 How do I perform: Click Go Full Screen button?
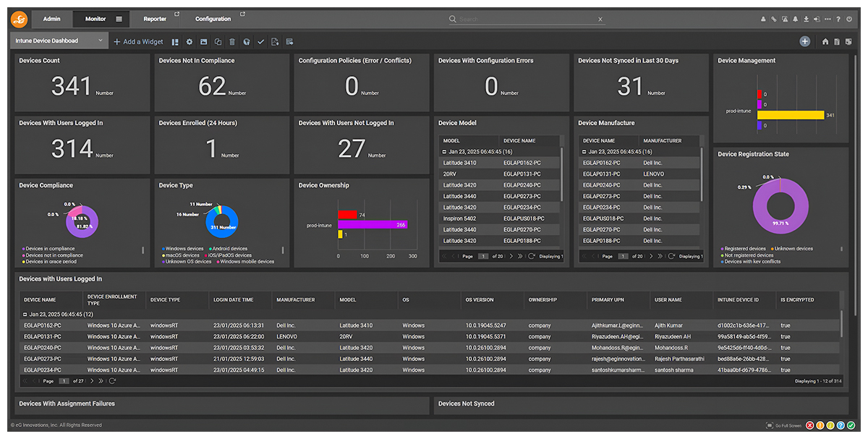click(783, 425)
